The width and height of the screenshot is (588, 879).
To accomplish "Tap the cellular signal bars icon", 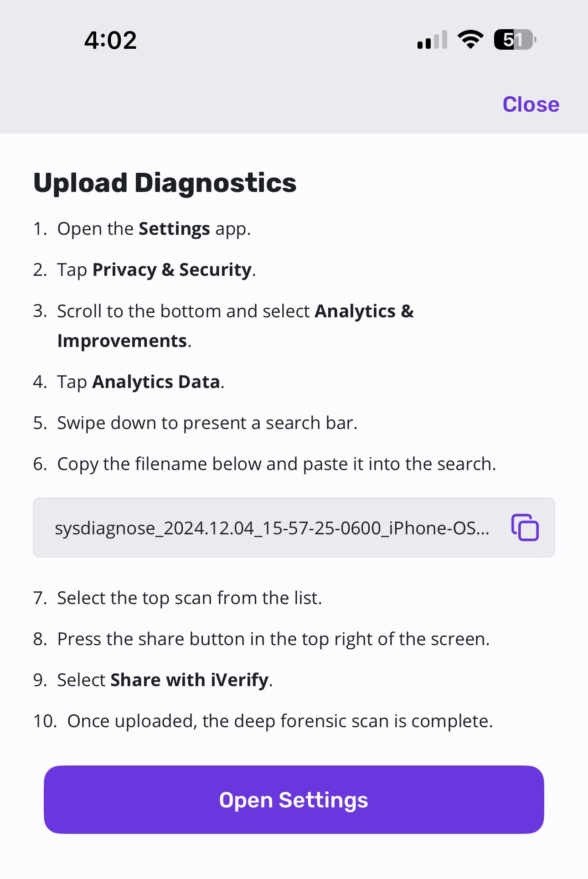I will [432, 40].
